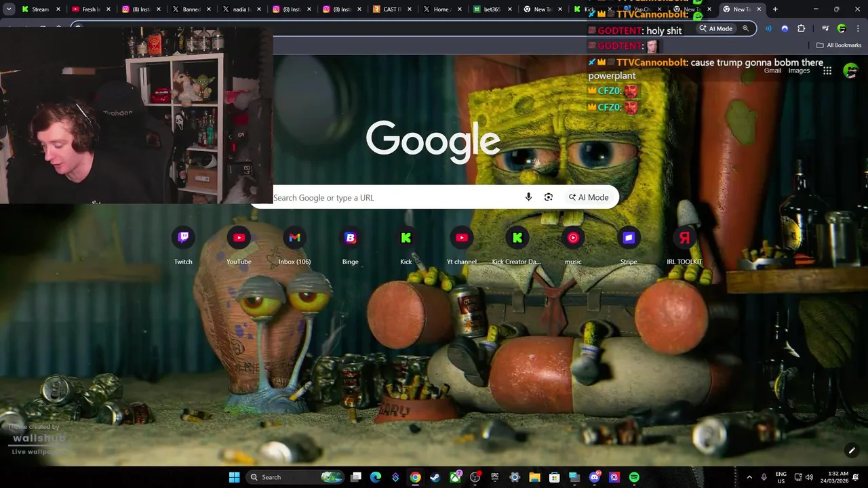Open the Google account avatar on the page
Screen dimensions: 868x488
[850, 70]
